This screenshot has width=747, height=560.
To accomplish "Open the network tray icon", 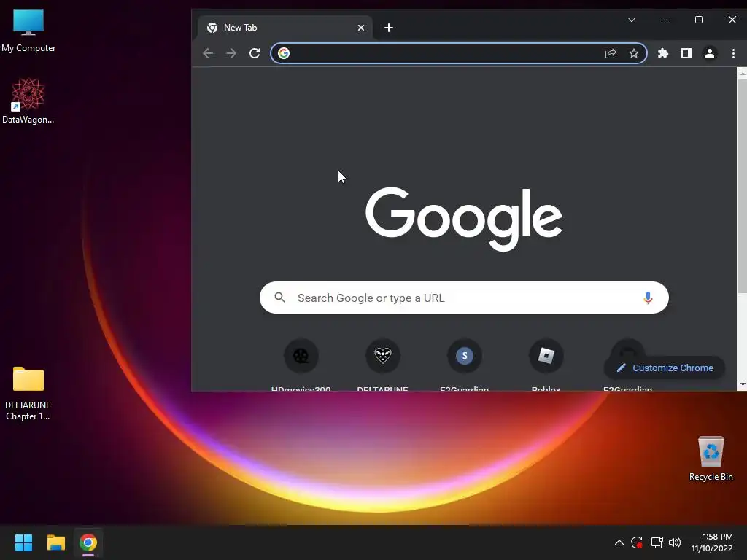I will click(x=657, y=542).
